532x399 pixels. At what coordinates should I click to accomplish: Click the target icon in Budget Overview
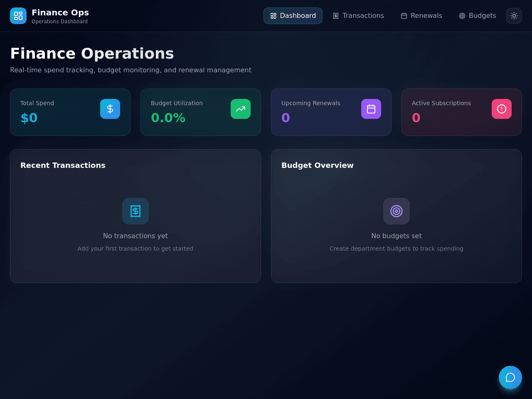397,211
